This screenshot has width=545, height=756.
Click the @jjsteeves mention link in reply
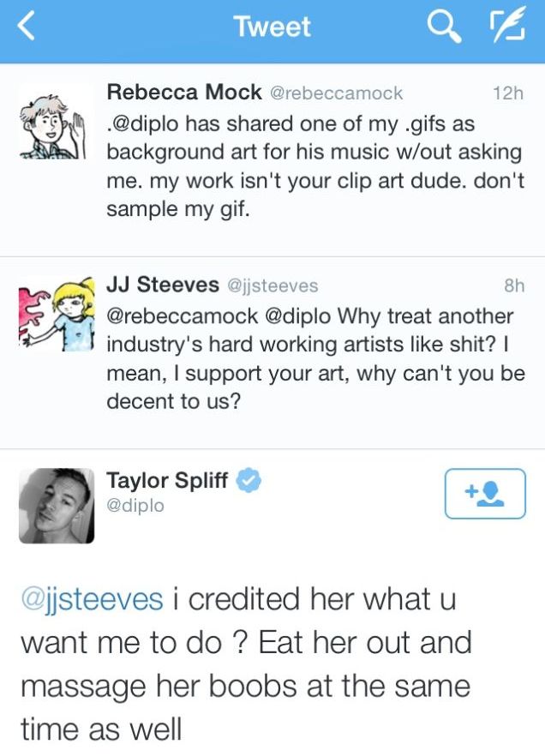pos(92,600)
